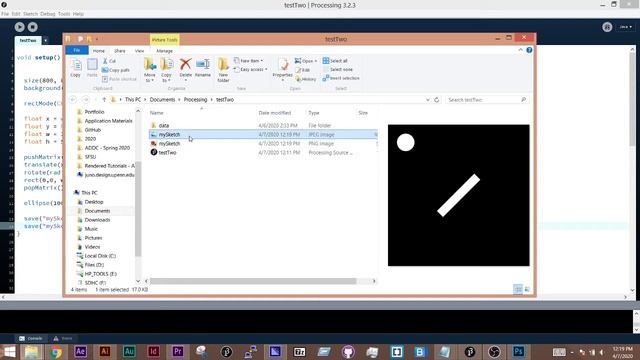Screen dimensions: 640x360
Task: Open the testTwo tab arrow menu in Processing
Action: pyautogui.click(x=45, y=40)
